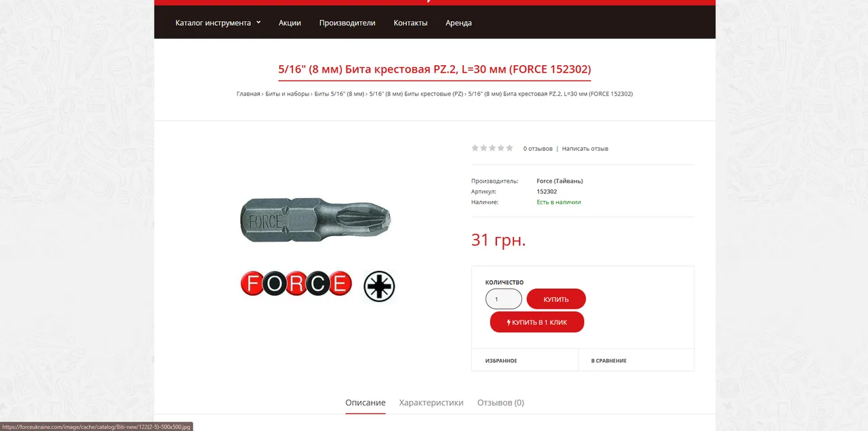Screen dimensions: 868x431
Task: Click the first rating star
Action: (x=475, y=148)
